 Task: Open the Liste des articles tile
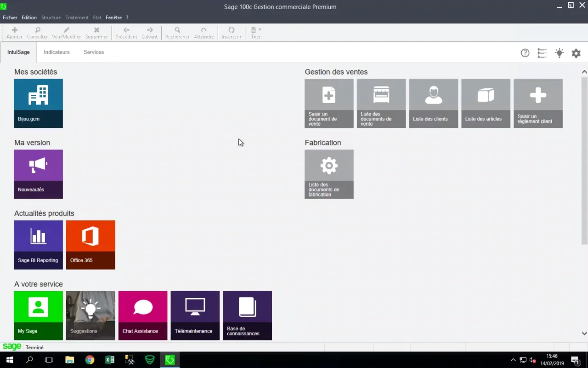click(x=486, y=103)
